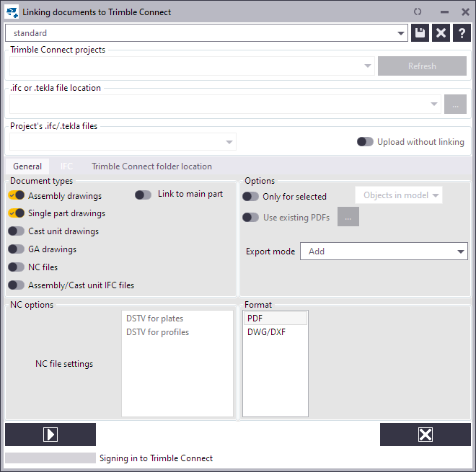Viewport: 476px width, 472px height.
Task: Switch to the IFC tab
Action: click(x=66, y=166)
